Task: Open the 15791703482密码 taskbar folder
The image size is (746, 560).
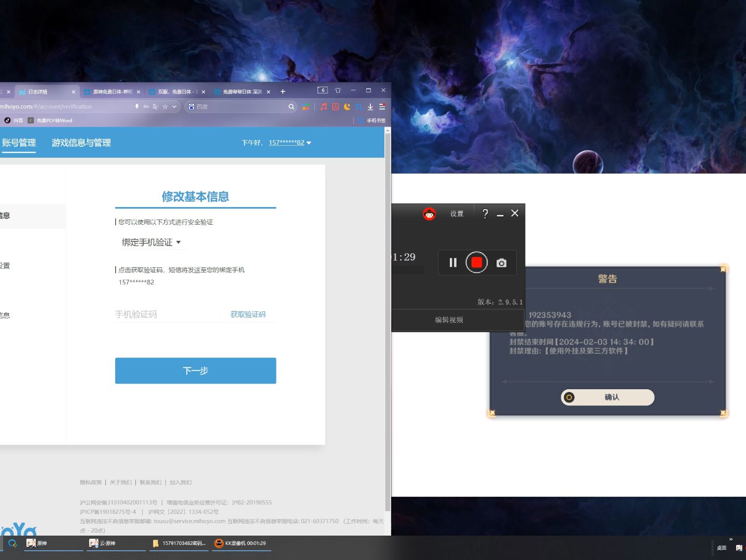Action: pos(179,543)
